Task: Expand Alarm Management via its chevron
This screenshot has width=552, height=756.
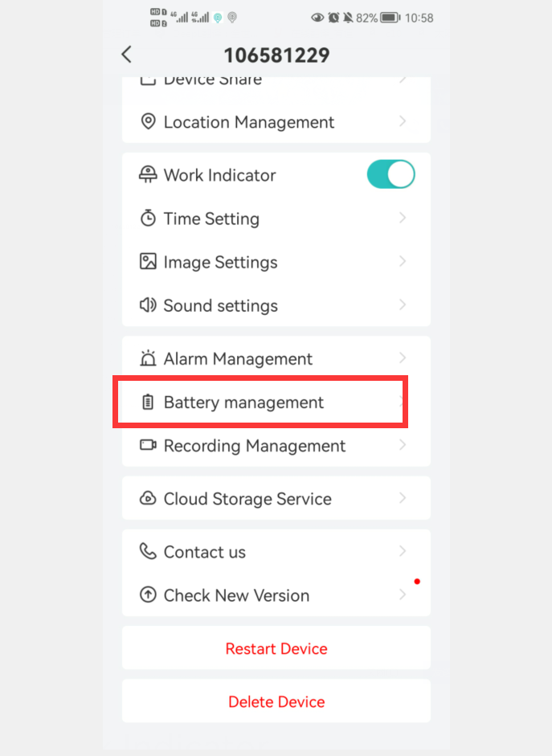Action: click(403, 358)
